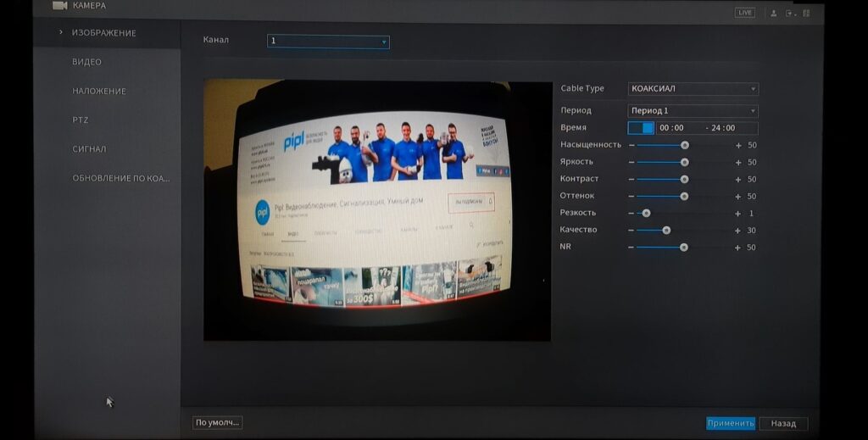Click the По умолч... default button
This screenshot has height=440, width=868.
point(218,422)
